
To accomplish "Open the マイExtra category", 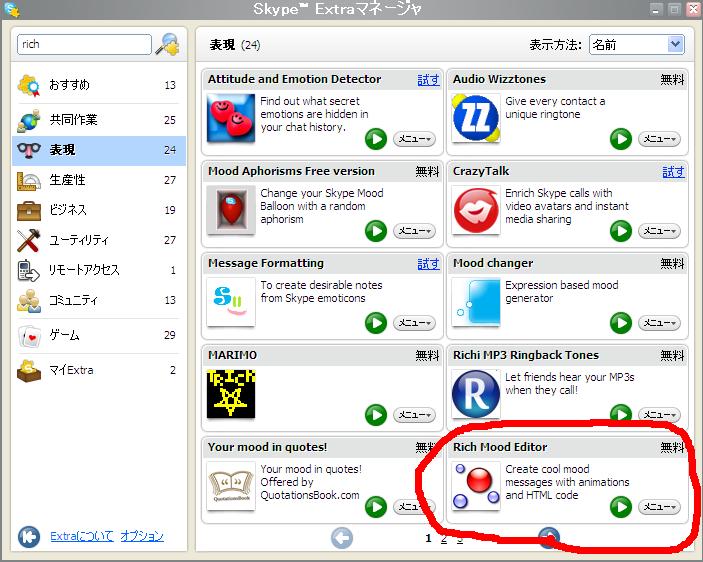I will coord(99,370).
